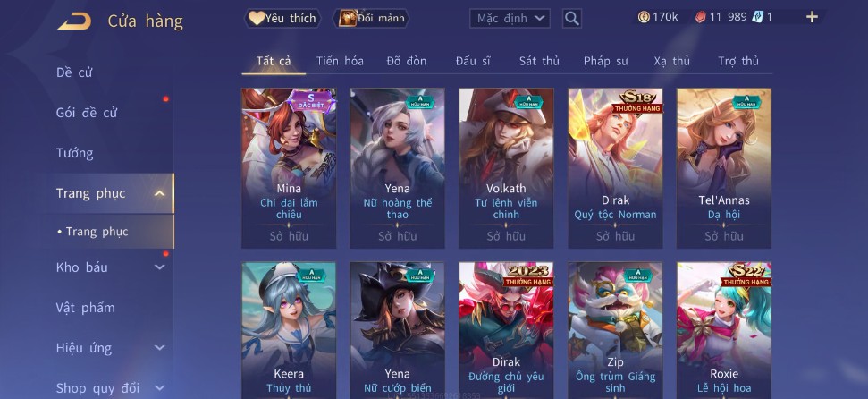This screenshot has width=868, height=399.
Task: Tap the blue ticket voucher icon
Action: pos(757,17)
